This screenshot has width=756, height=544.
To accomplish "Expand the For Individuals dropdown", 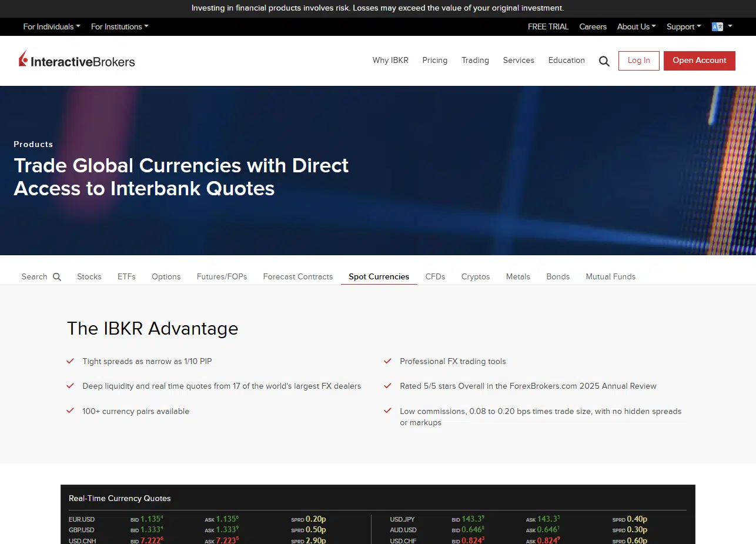I will pos(52,26).
